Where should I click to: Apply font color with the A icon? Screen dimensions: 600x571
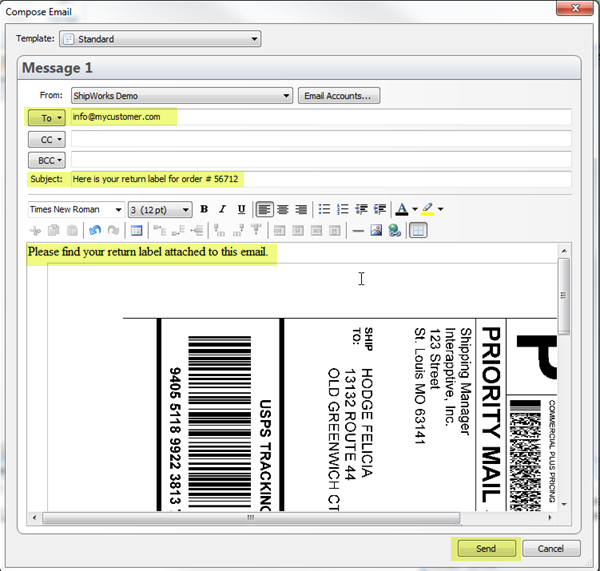point(402,209)
